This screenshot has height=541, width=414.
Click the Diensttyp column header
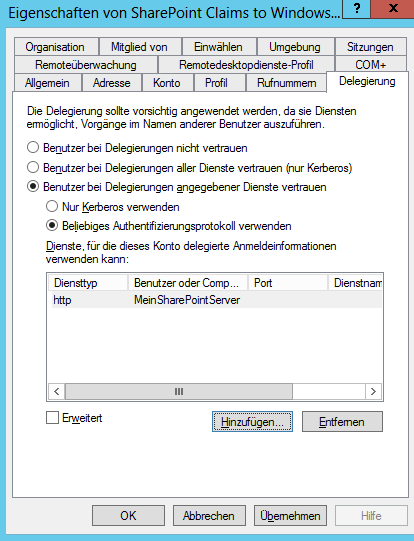[x=88, y=283]
